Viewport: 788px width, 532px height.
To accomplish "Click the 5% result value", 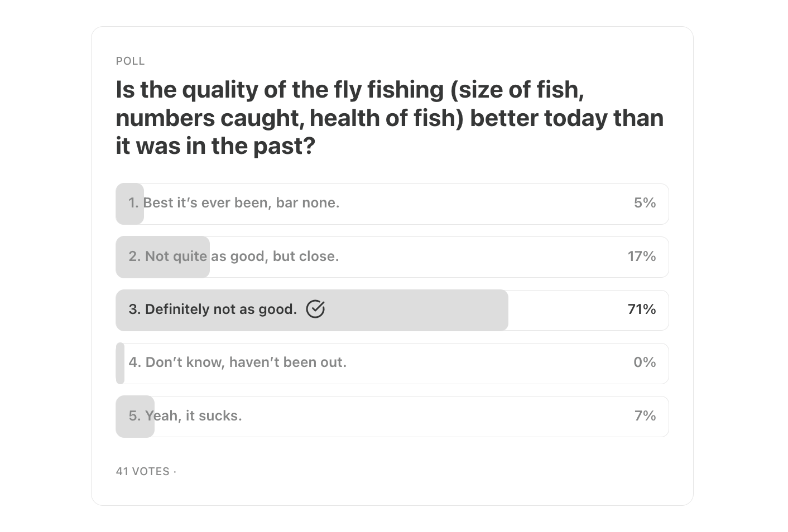I will point(645,203).
